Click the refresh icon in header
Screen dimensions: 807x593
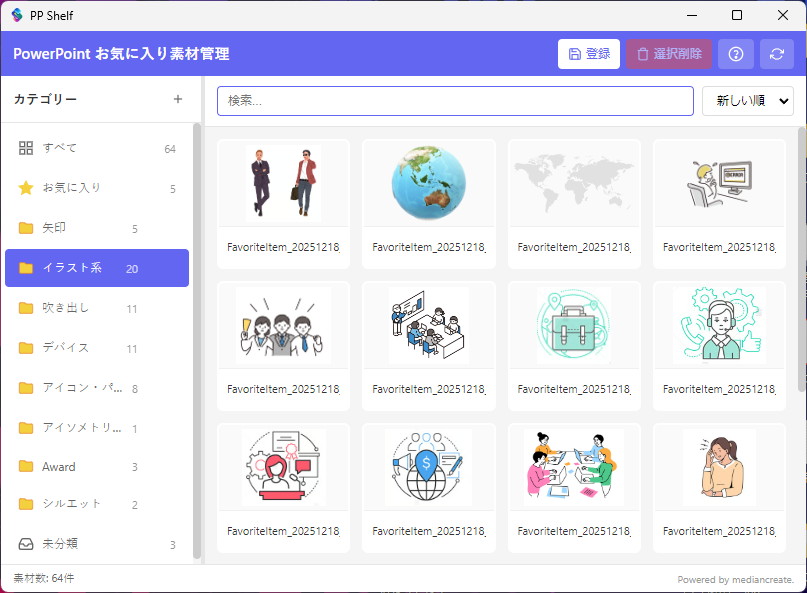(777, 54)
